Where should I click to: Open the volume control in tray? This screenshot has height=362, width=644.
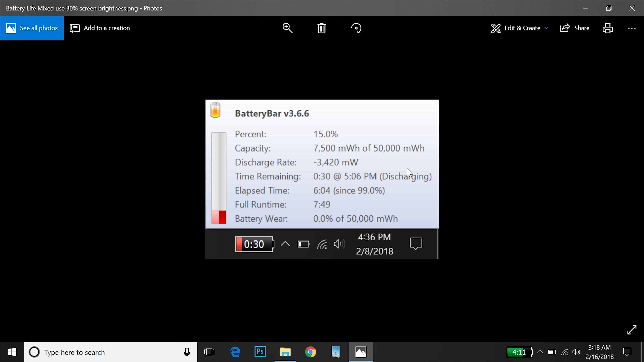tap(576, 352)
